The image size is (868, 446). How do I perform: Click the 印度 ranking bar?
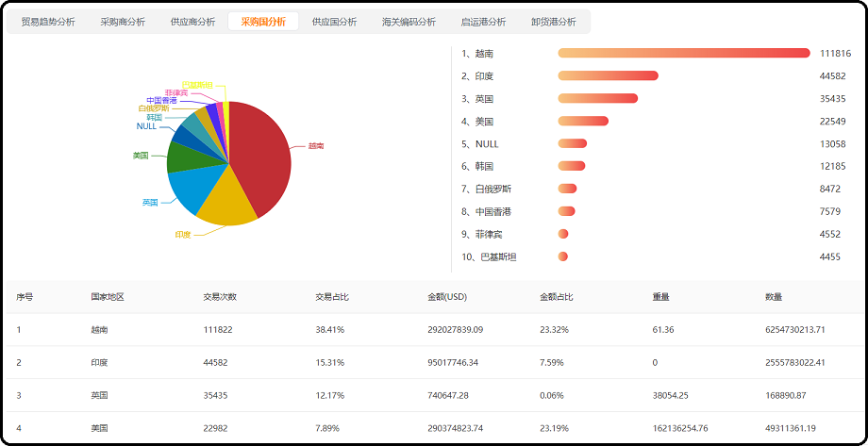click(609, 75)
